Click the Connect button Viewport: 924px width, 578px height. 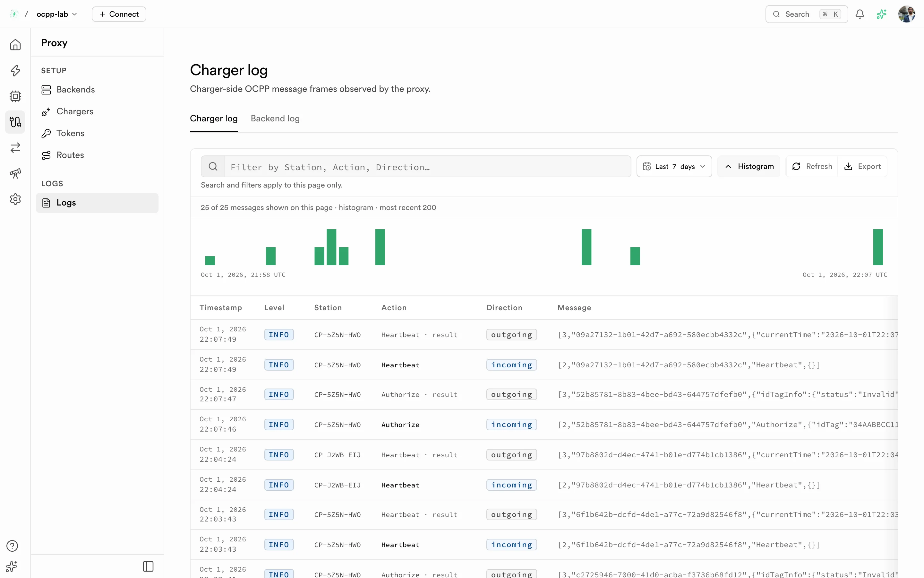point(119,14)
